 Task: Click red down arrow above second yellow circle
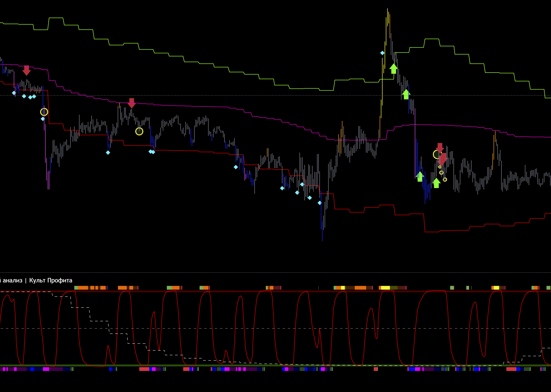(132, 103)
